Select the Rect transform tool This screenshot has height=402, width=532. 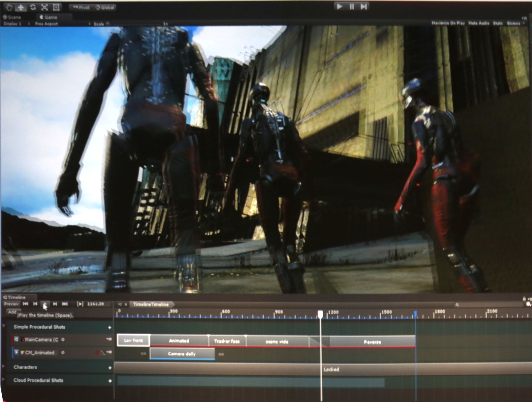click(x=56, y=7)
